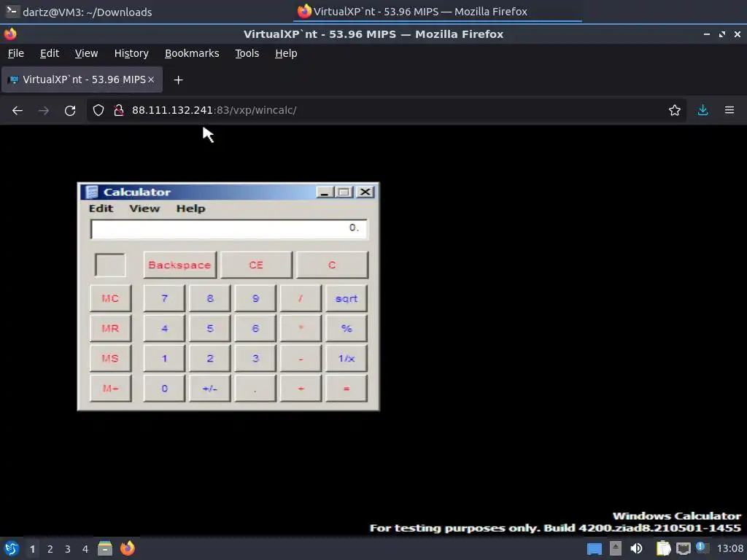The image size is (747, 560).
Task: Open the desktop start menu icon
Action: pos(12,548)
